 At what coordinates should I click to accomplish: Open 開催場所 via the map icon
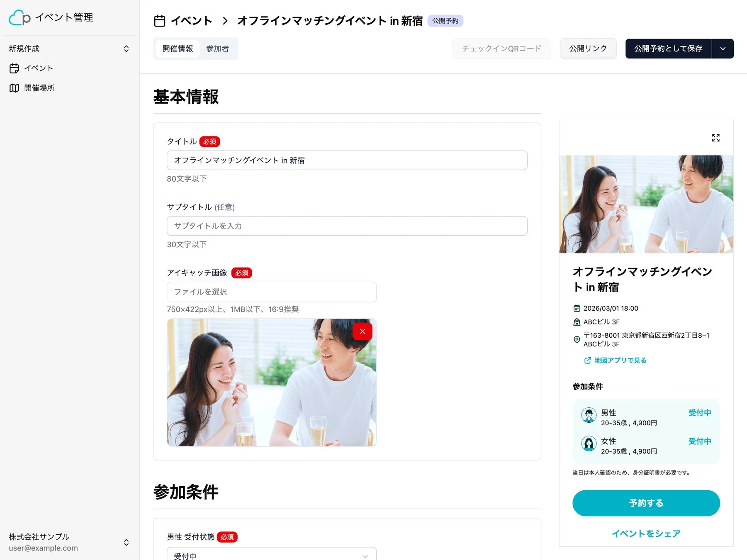(14, 88)
